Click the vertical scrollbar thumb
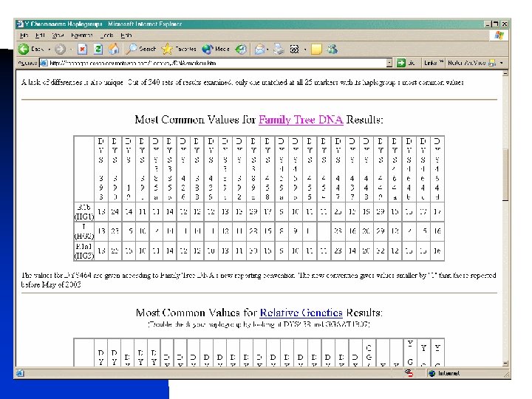Image resolution: width=532 pixels, height=399 pixels. click(505, 174)
